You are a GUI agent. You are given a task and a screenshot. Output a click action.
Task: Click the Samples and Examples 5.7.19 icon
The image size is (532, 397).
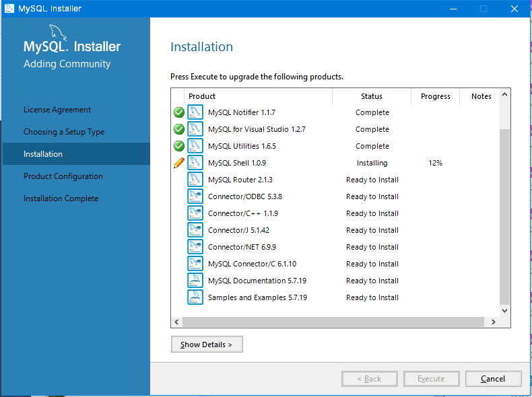coord(195,297)
